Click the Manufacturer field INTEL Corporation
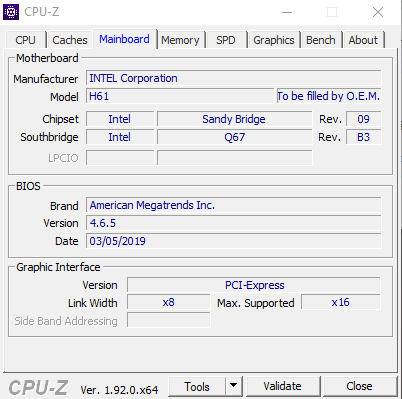The image size is (402, 399). [233, 78]
